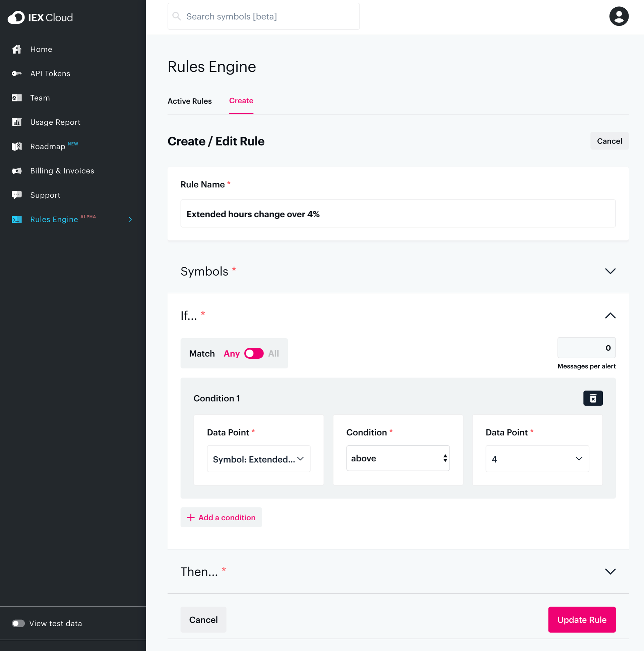
Task: Collapse the If... section
Action: point(610,316)
